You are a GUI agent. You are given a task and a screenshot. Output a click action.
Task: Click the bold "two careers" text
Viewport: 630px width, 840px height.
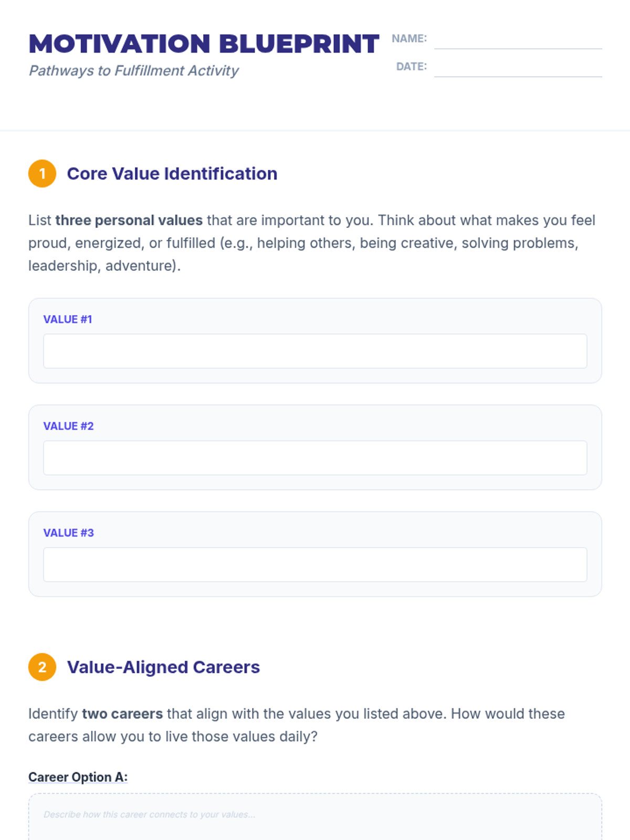pos(122,714)
